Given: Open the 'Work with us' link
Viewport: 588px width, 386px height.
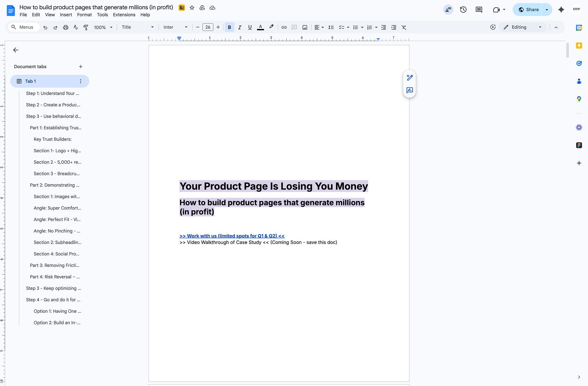Looking at the screenshot, I should click(232, 236).
